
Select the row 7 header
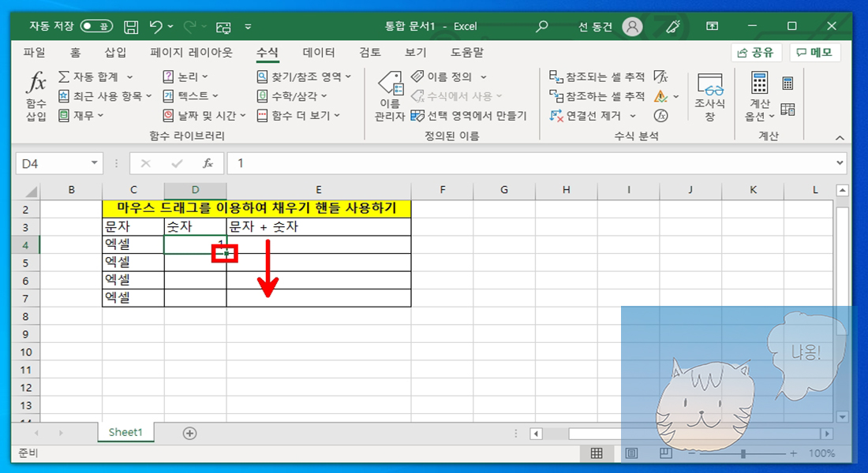click(x=25, y=299)
